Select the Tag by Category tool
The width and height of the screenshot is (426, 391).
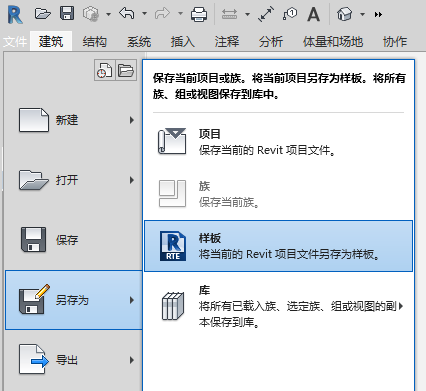pos(290,14)
